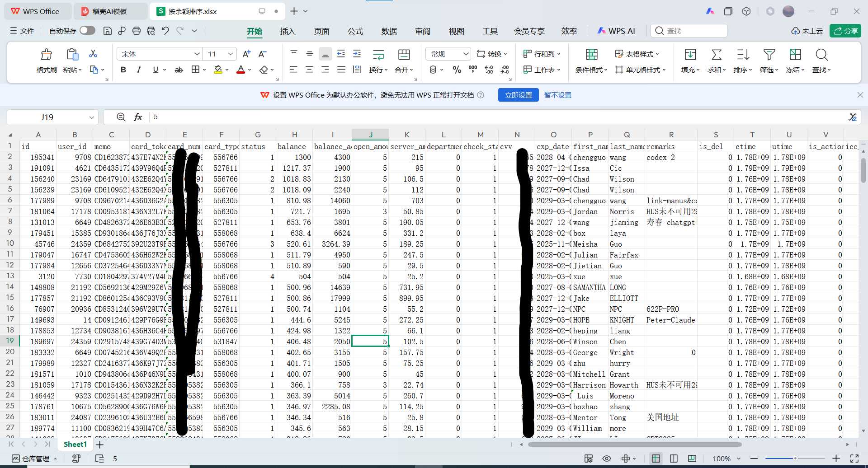Click the Fill (填充) icon

(690, 55)
